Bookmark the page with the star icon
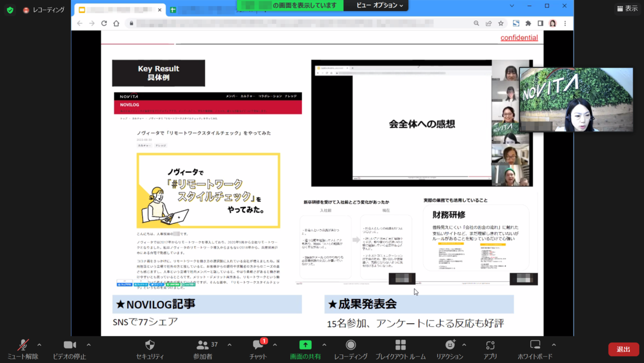644x363 pixels. [x=501, y=23]
